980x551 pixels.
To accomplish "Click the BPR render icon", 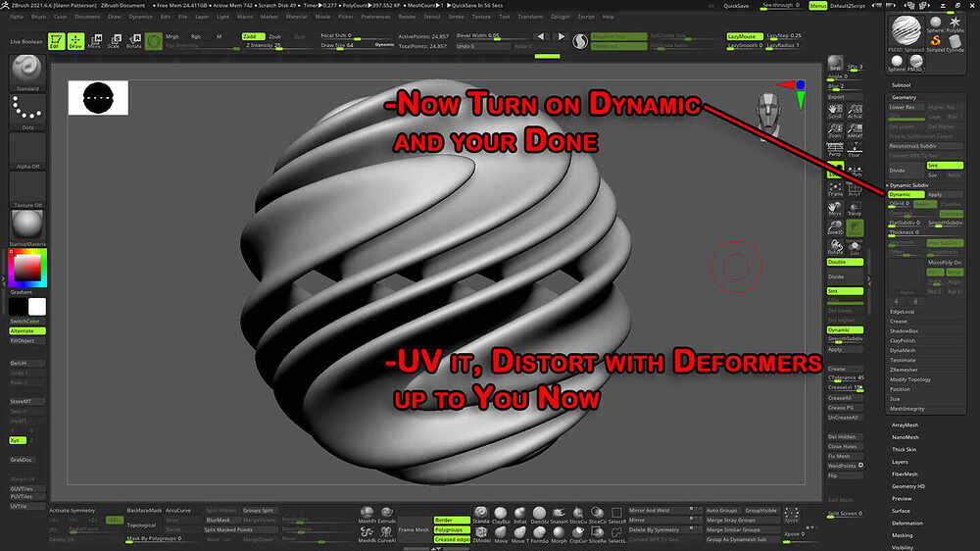I will (x=835, y=63).
